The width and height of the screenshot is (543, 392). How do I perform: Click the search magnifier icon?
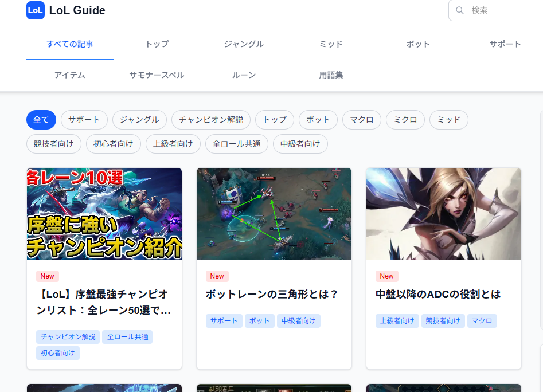tap(459, 10)
